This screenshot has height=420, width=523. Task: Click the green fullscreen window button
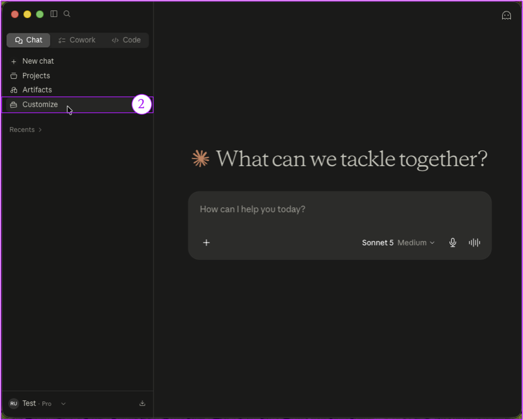click(40, 14)
